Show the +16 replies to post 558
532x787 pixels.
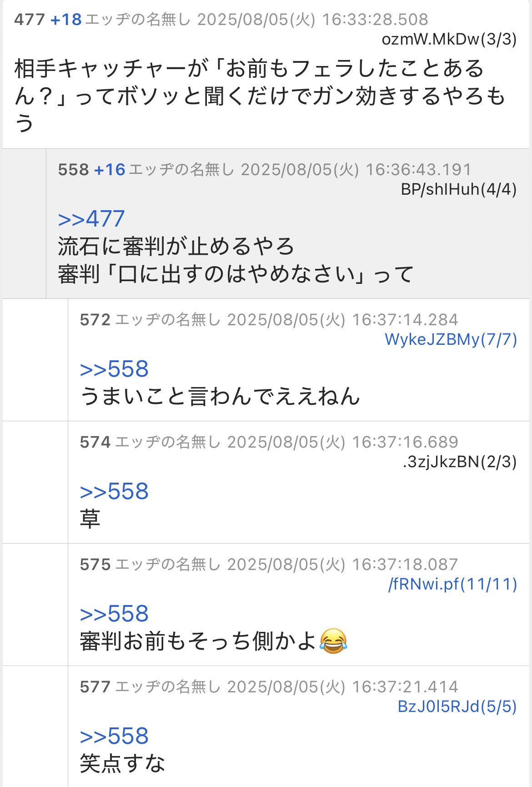click(x=110, y=170)
